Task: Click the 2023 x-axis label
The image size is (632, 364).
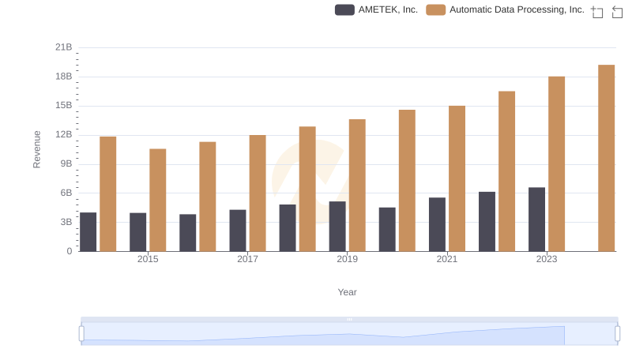Action: click(x=547, y=259)
